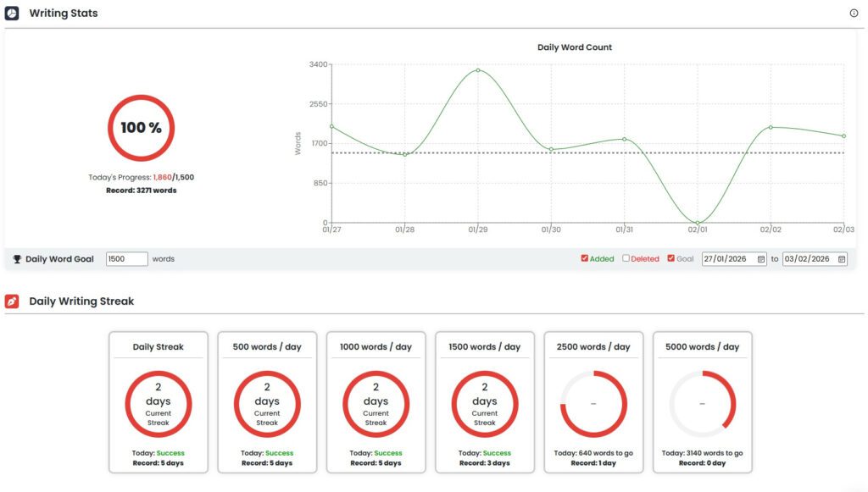Uncheck the Added words checkbox
This screenshot has width=868, height=492.
tap(585, 258)
